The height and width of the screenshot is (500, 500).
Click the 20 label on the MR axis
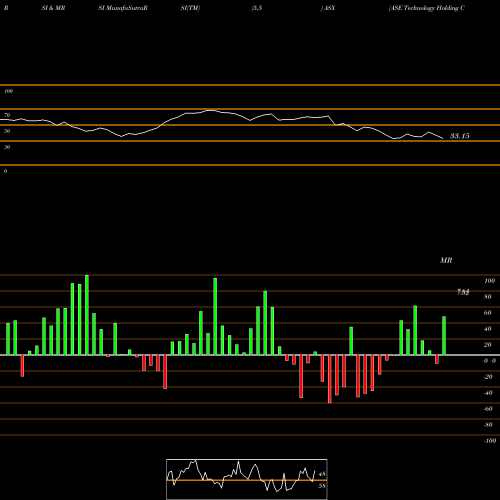(x=488, y=345)
